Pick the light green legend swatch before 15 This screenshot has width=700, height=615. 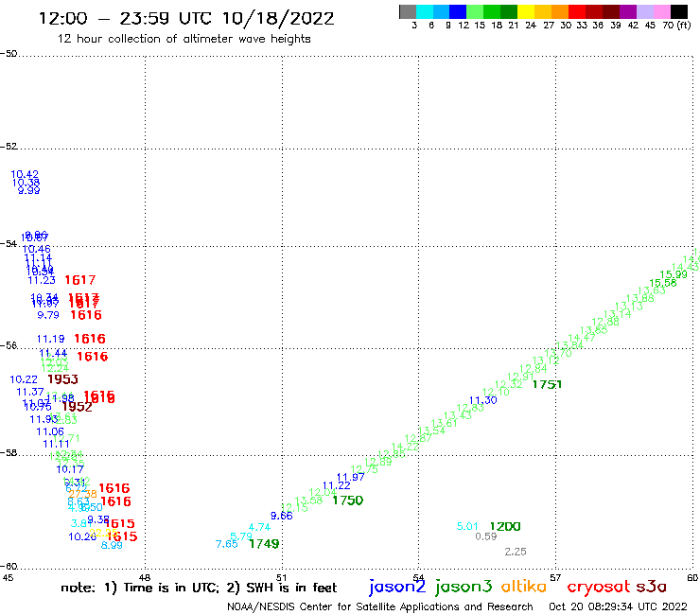coord(475,11)
